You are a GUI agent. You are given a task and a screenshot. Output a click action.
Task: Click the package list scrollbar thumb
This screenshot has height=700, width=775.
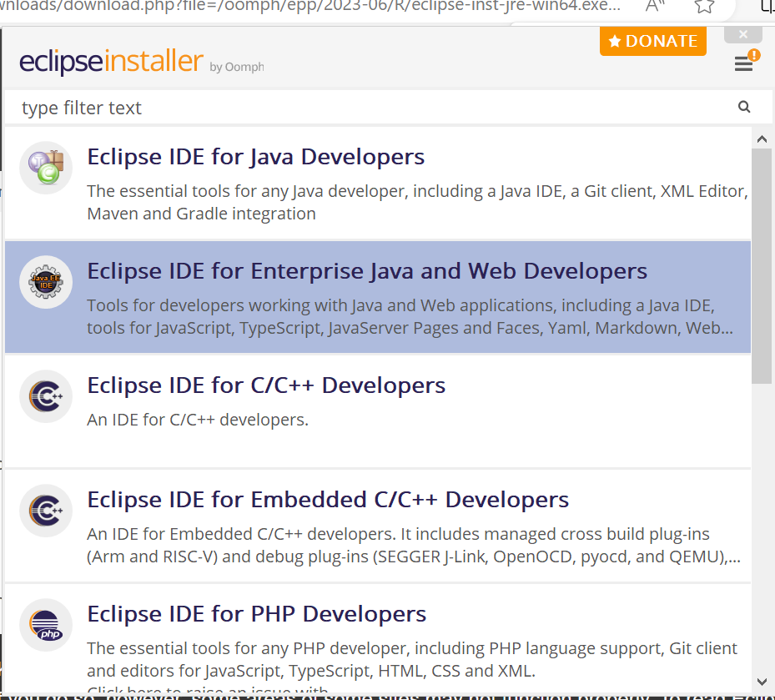pos(762,266)
